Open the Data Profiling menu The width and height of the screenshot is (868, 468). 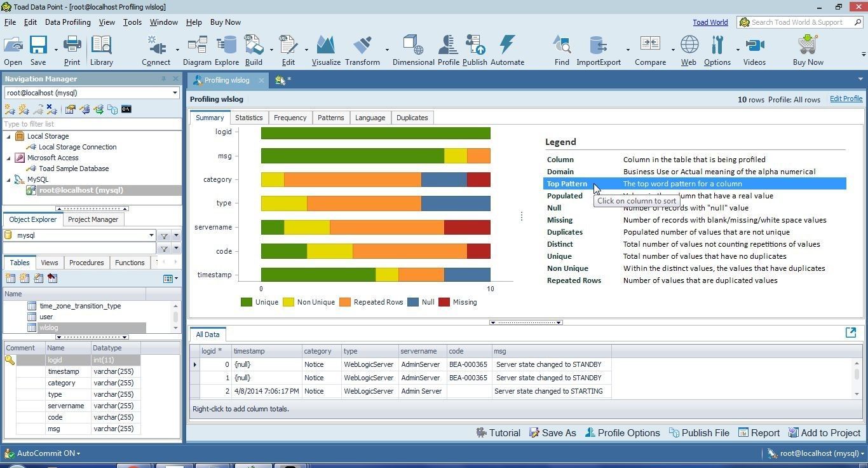pyautogui.click(x=67, y=22)
